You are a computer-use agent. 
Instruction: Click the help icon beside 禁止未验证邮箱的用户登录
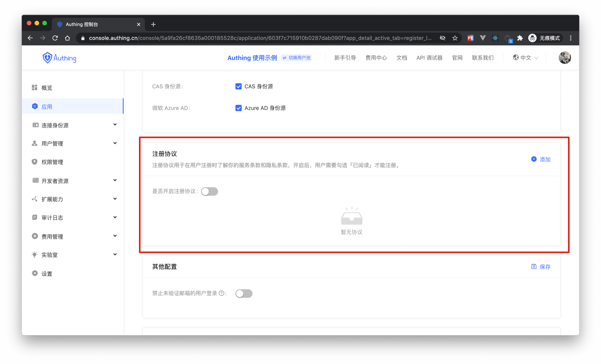tap(222, 293)
